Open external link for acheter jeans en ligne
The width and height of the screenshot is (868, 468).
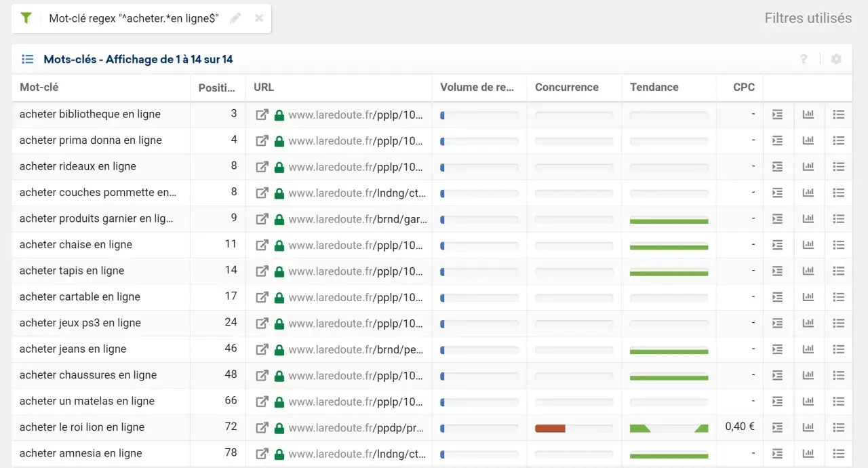click(x=262, y=349)
